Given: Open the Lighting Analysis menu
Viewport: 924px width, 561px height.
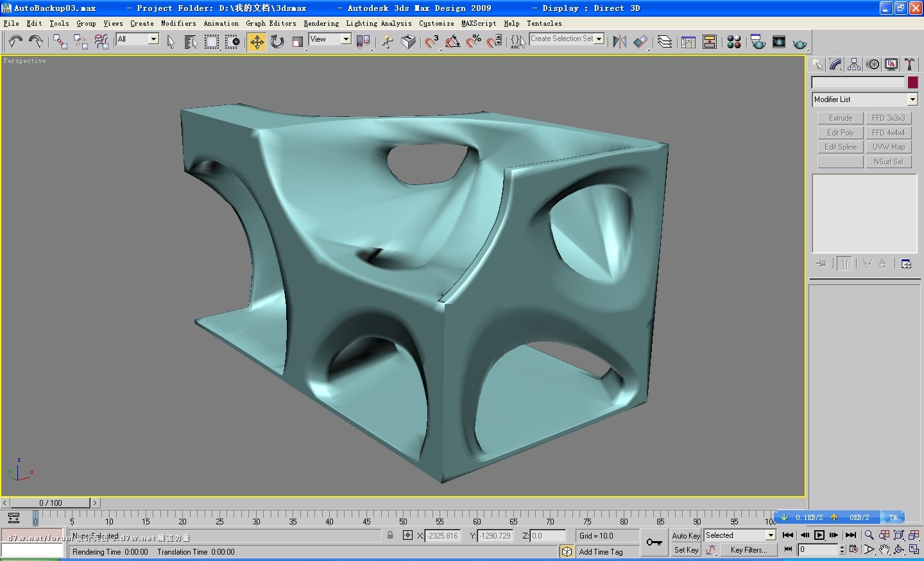Looking at the screenshot, I should [379, 23].
